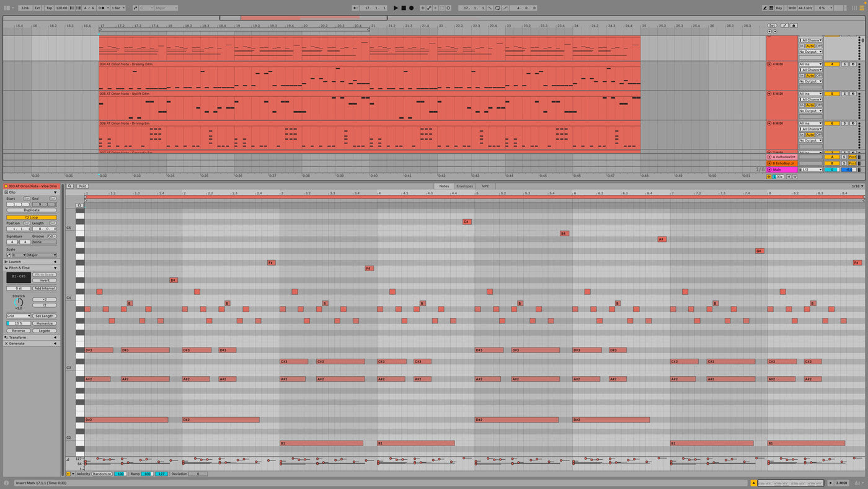868x489 pixels.
Task: Open the scale name Major dropdown in clip panel
Action: [42, 255]
